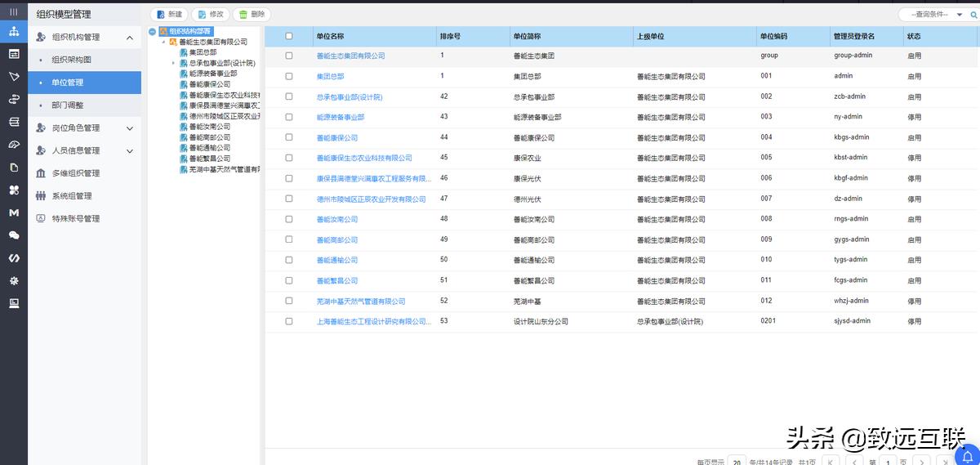Click the search magnifier icon at top right
Image resolution: width=980 pixels, height=465 pixels.
click(x=973, y=14)
